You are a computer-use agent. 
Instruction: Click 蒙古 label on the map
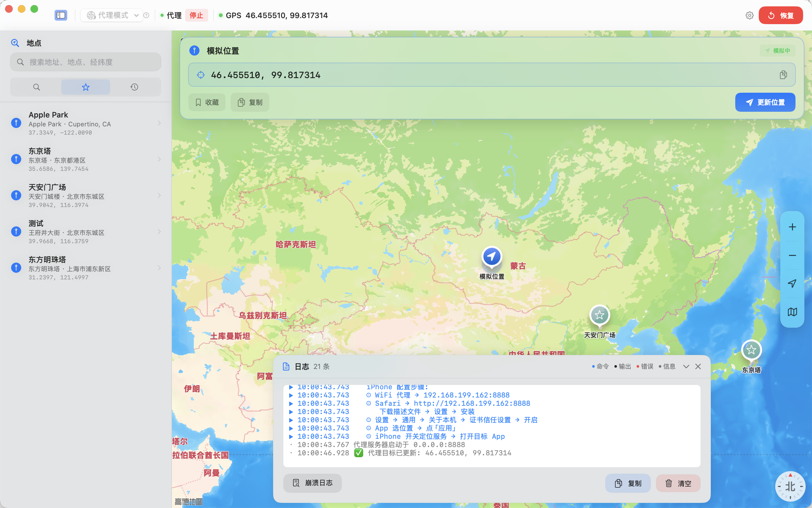(x=518, y=266)
